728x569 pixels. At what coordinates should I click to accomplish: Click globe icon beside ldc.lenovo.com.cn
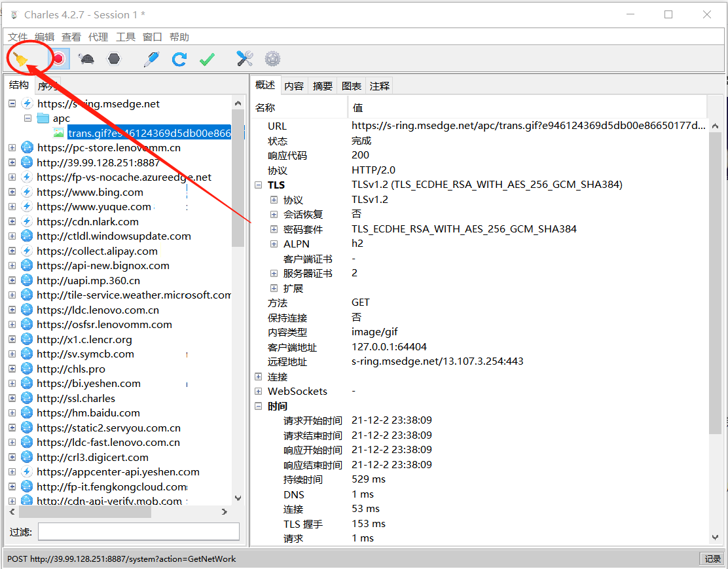(27, 310)
